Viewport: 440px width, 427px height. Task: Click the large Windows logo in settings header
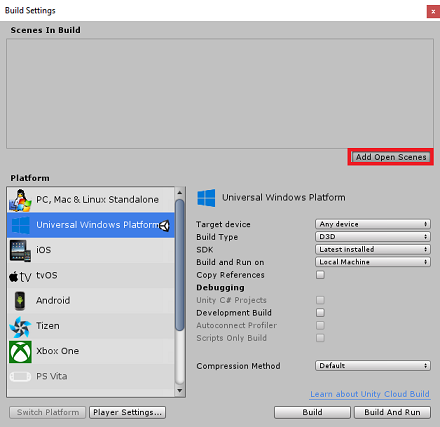coord(206,198)
